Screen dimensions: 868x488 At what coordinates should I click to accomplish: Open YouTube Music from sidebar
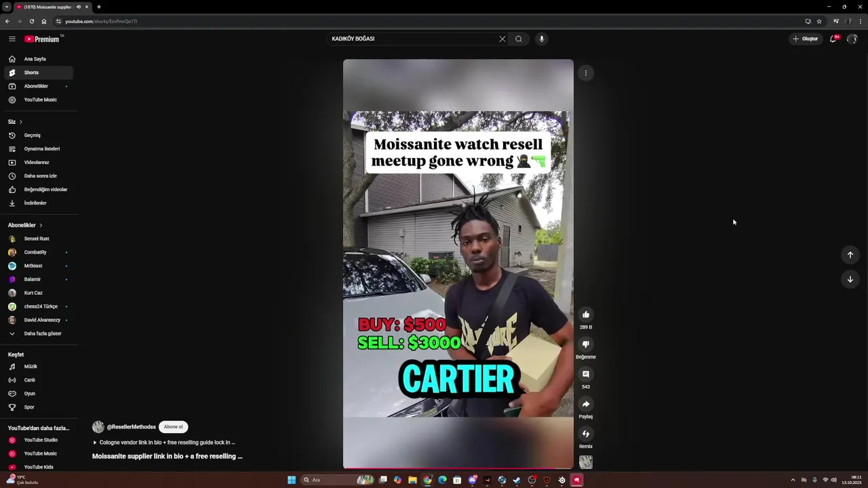click(x=38, y=100)
